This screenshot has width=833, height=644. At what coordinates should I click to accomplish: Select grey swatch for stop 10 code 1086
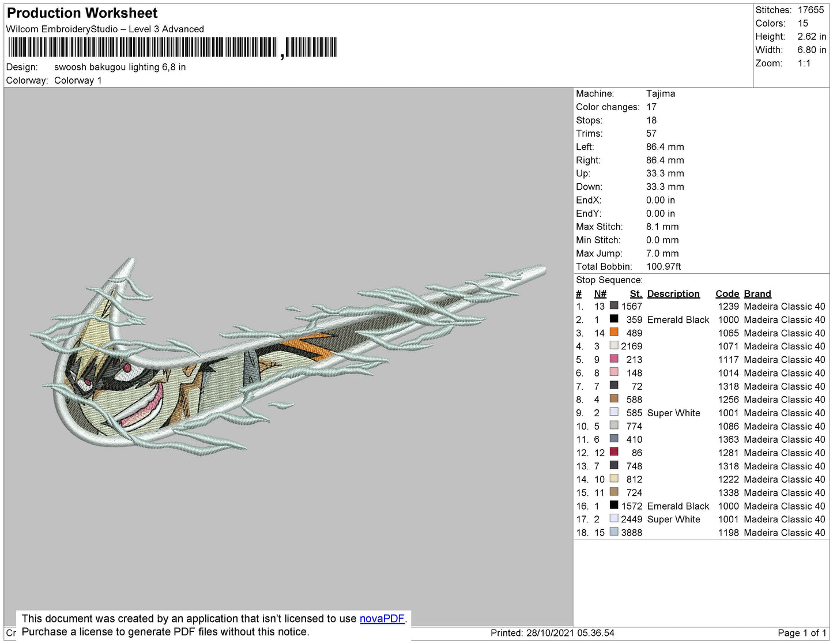[614, 425]
